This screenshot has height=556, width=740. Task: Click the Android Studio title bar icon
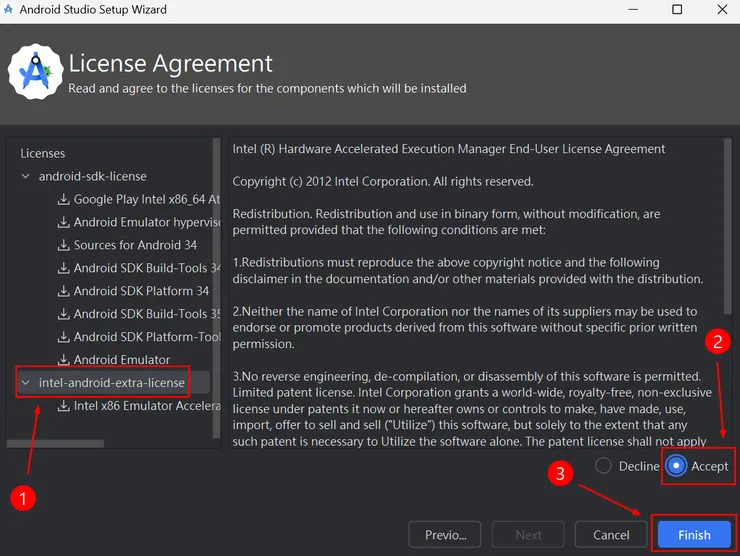coord(9,10)
